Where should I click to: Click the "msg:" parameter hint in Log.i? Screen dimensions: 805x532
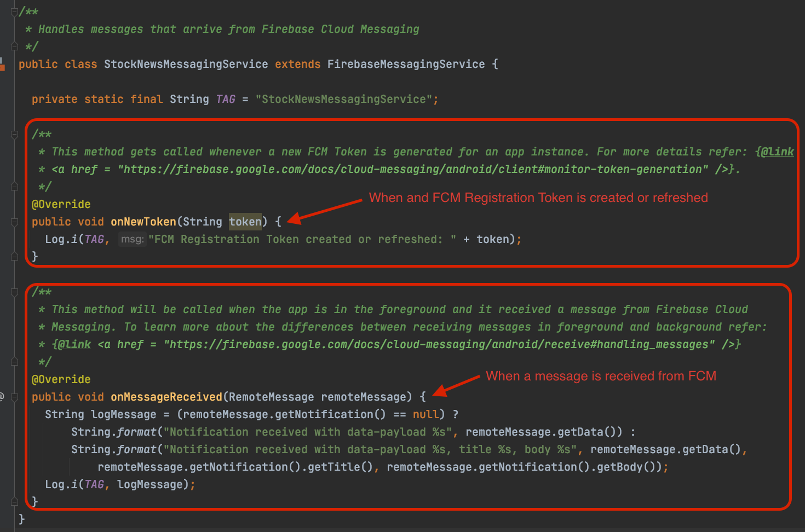click(x=132, y=239)
